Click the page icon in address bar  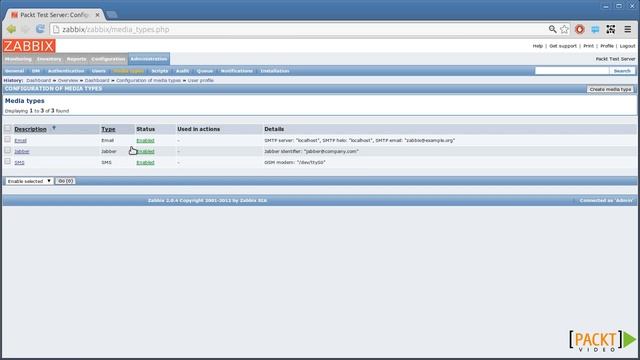pyautogui.click(x=56, y=29)
